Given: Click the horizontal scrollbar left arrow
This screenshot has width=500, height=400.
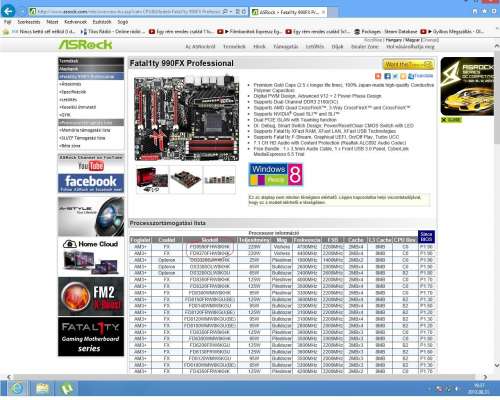Looking at the screenshot, I should click(x=9, y=377).
